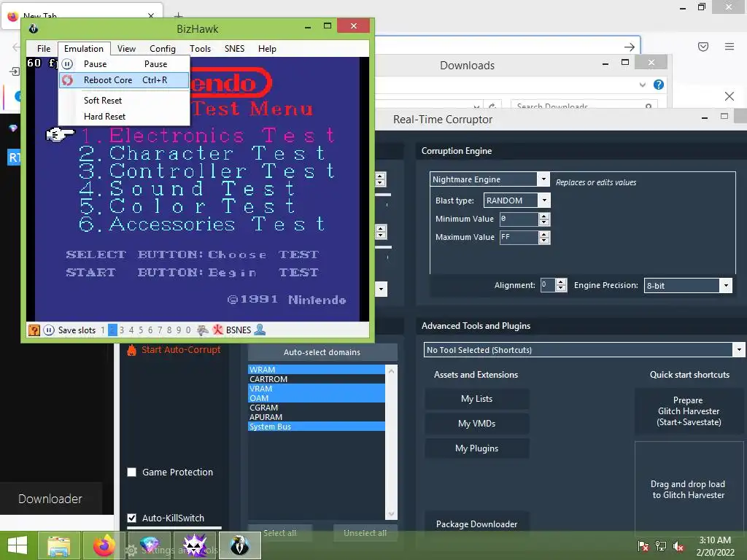Open the Config menu in BizHawk

click(163, 49)
